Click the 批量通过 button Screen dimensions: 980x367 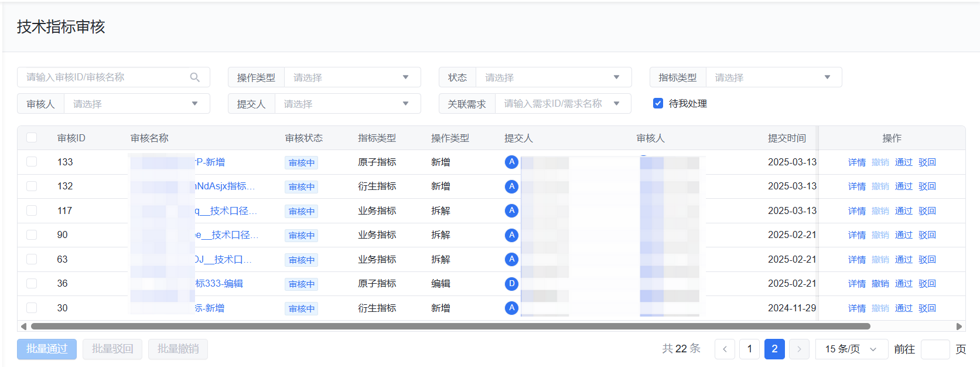click(47, 349)
